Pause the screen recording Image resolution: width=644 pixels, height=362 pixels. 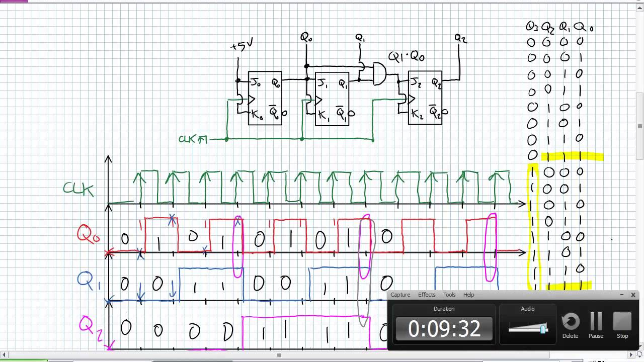point(596,325)
